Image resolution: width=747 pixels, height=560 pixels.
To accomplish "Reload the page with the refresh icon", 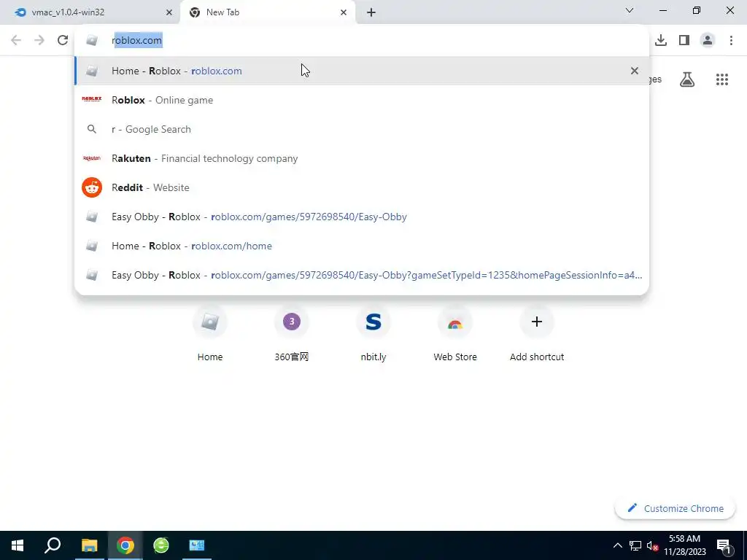I will click(63, 40).
